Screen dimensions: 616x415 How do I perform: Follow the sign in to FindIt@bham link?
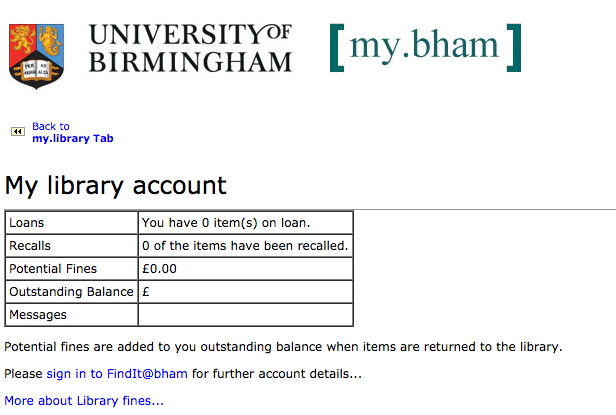(117, 374)
